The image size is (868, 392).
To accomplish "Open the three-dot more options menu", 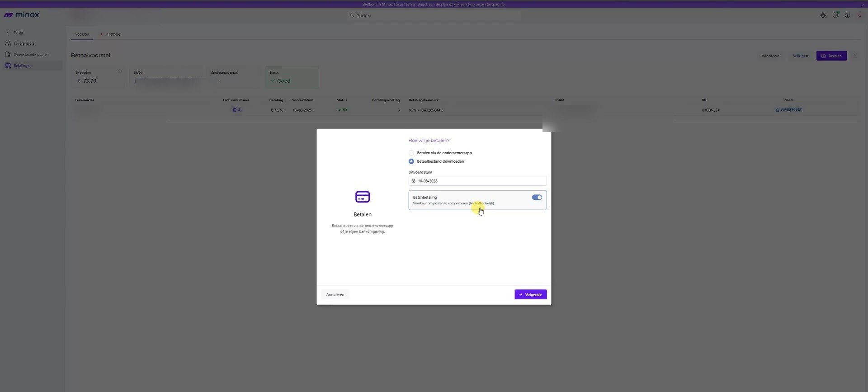I will point(854,56).
